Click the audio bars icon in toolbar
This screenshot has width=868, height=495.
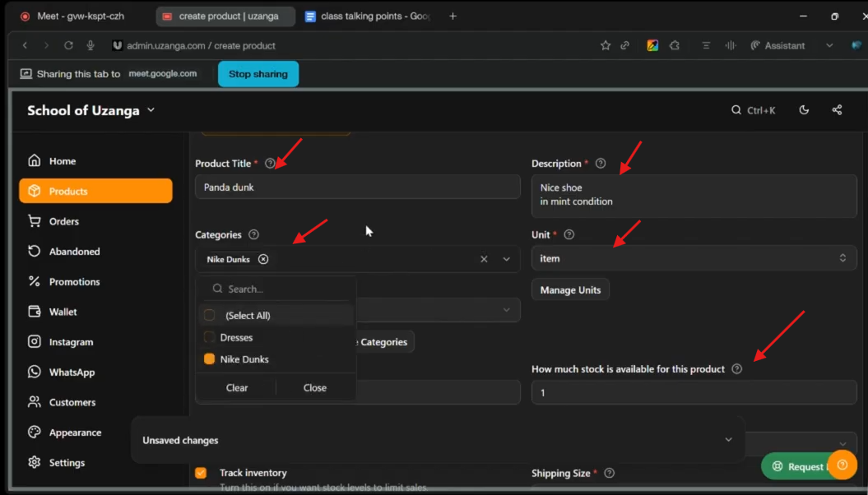pyautogui.click(x=731, y=45)
